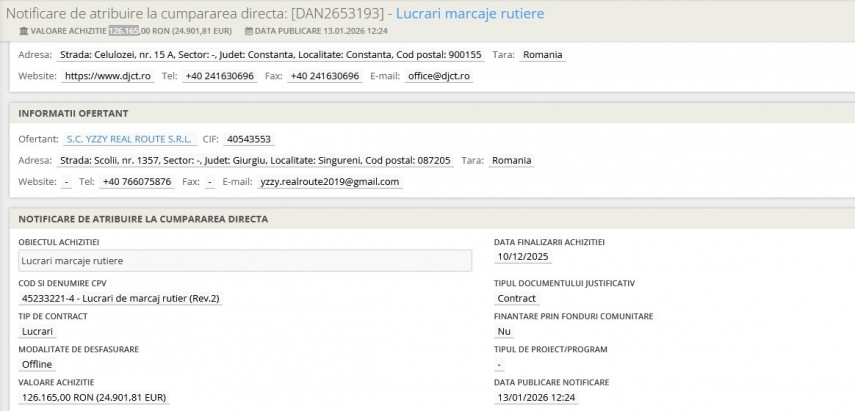Image resolution: width=855 pixels, height=411 pixels.
Task: Click the offerer phone number +40 766075876
Action: [x=139, y=182]
